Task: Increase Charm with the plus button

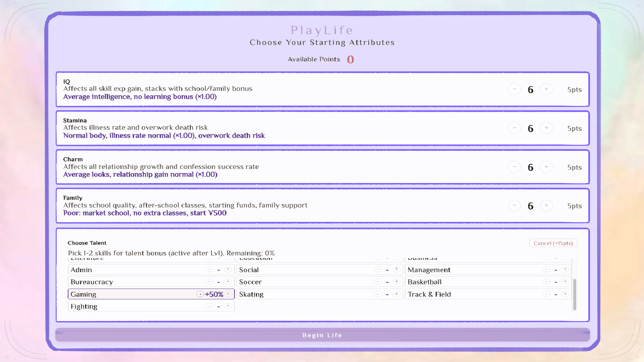Action: [x=546, y=167]
